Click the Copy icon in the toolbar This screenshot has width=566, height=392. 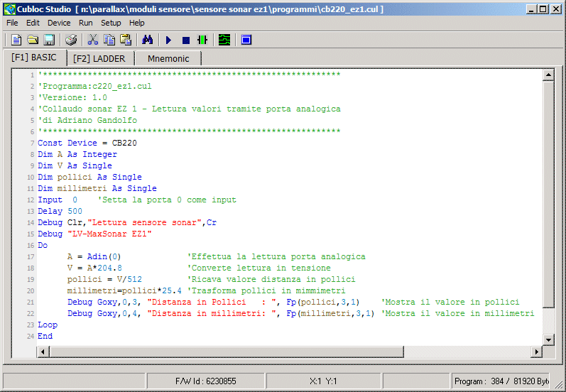(x=109, y=40)
